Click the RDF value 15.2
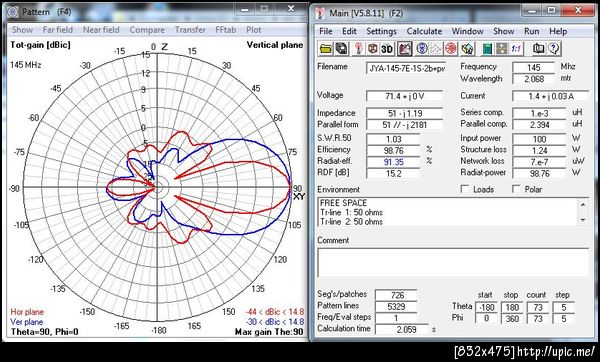Viewport: 600px width, 362px height. click(393, 173)
